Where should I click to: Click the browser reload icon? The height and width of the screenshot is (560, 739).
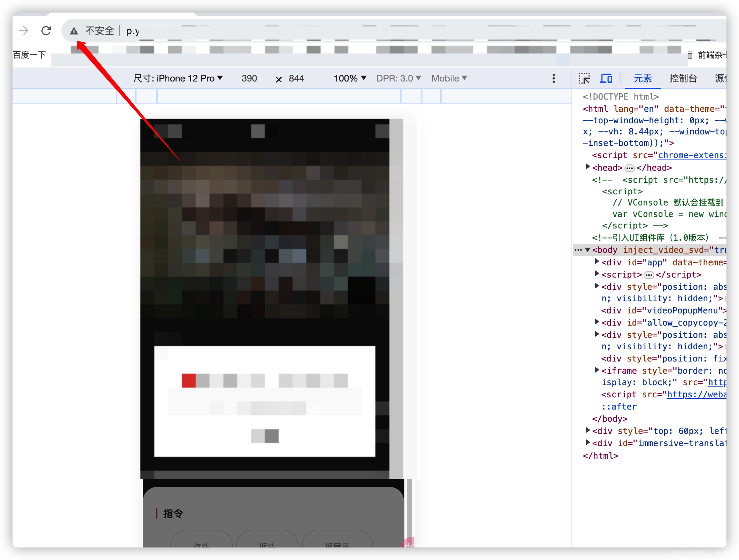pos(46,31)
